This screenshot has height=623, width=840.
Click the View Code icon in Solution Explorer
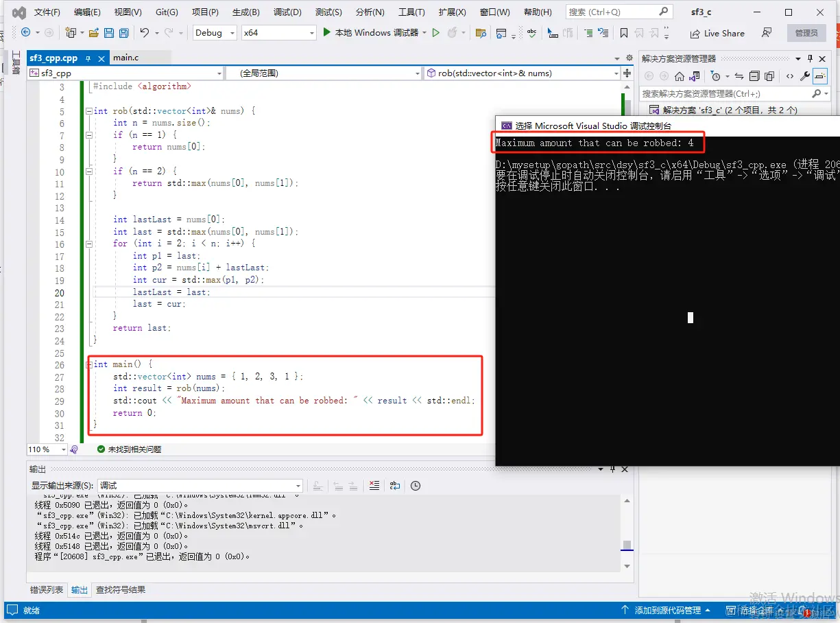[x=790, y=76]
